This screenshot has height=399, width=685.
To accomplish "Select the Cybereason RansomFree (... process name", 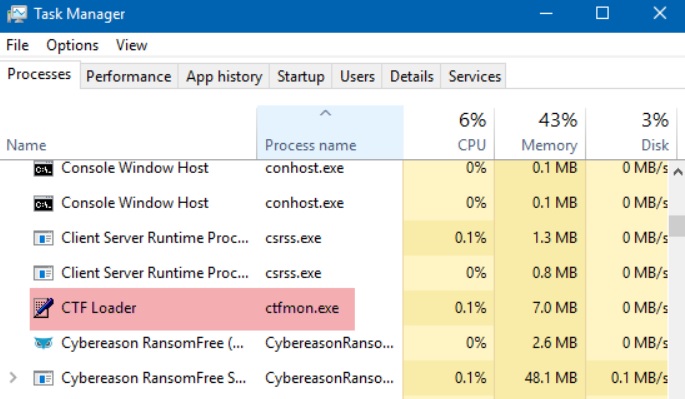I will pyautogui.click(x=329, y=343).
